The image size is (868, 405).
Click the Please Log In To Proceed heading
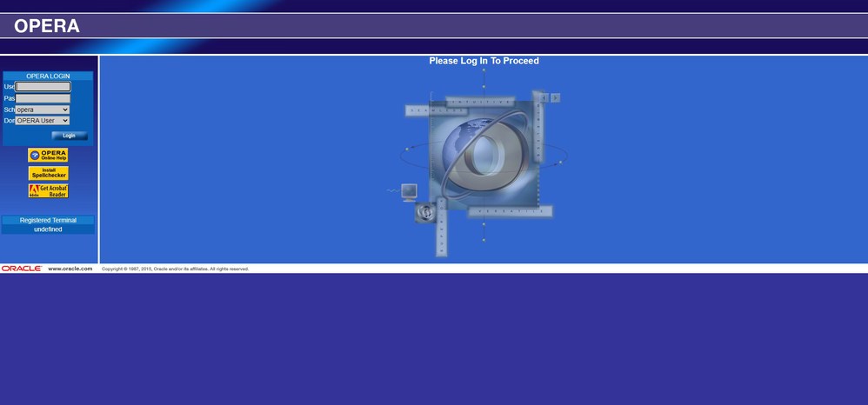484,61
